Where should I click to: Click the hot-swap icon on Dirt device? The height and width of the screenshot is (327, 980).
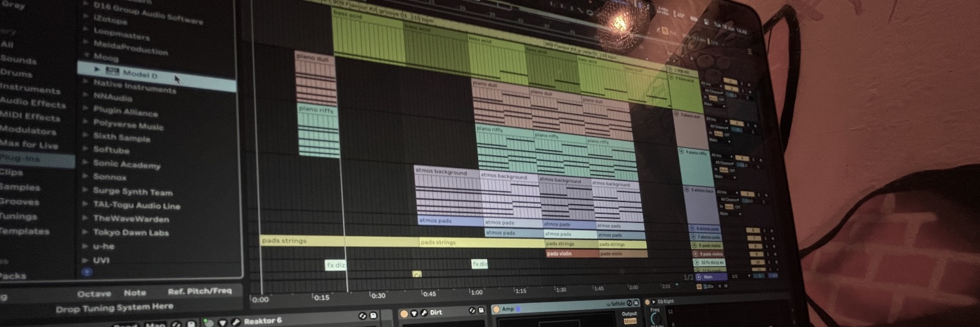[x=472, y=310]
